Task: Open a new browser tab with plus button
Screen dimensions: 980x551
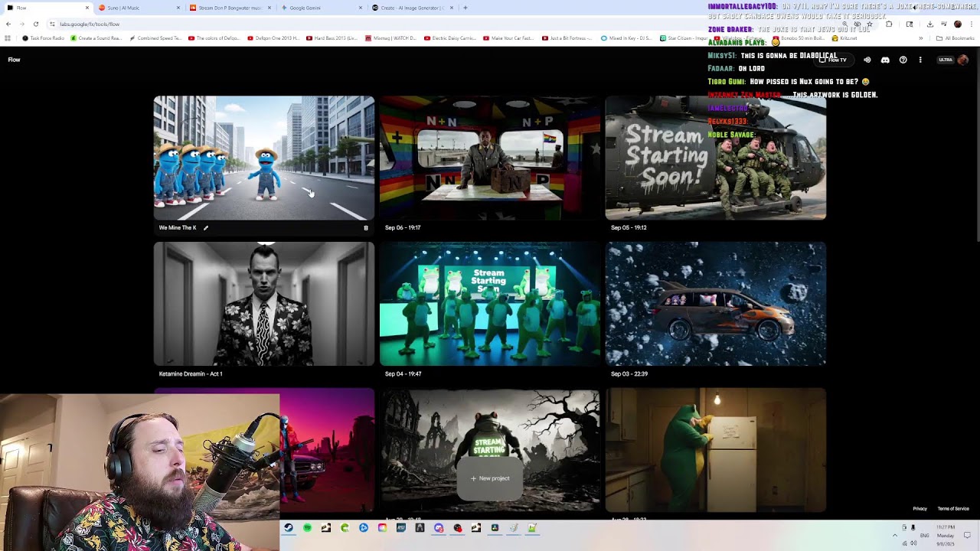Action: point(465,8)
